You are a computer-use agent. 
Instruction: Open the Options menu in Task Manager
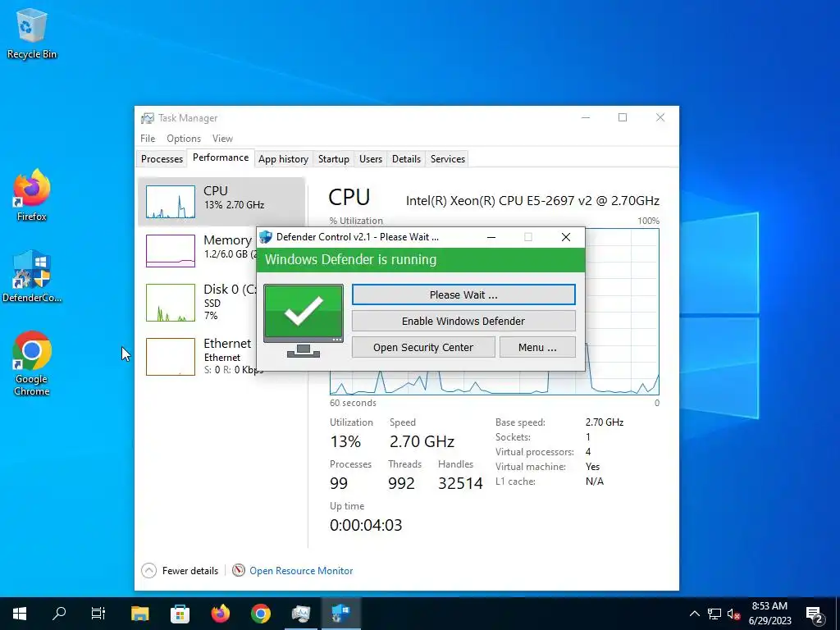tap(184, 138)
